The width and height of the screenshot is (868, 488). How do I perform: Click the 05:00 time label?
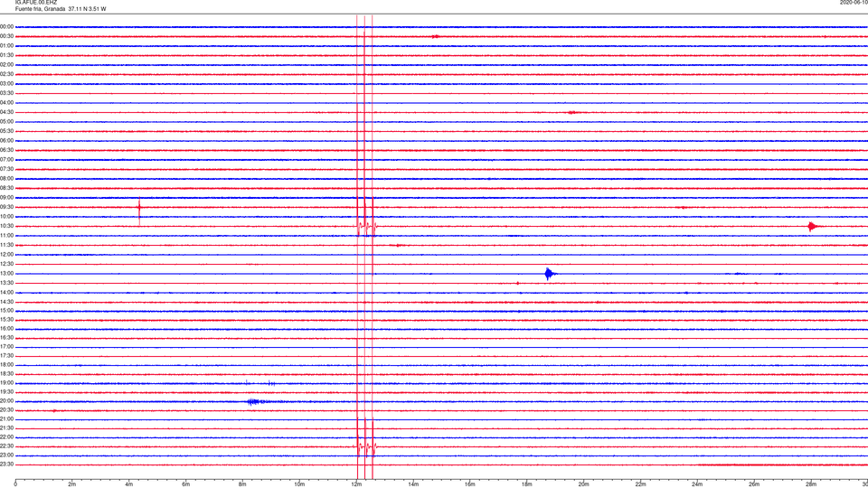click(x=7, y=122)
